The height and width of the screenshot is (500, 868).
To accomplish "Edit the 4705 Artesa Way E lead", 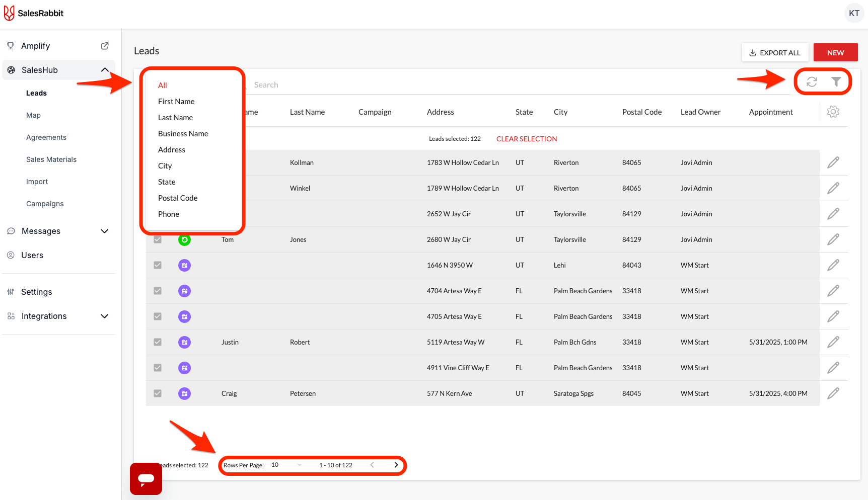I will click(833, 316).
